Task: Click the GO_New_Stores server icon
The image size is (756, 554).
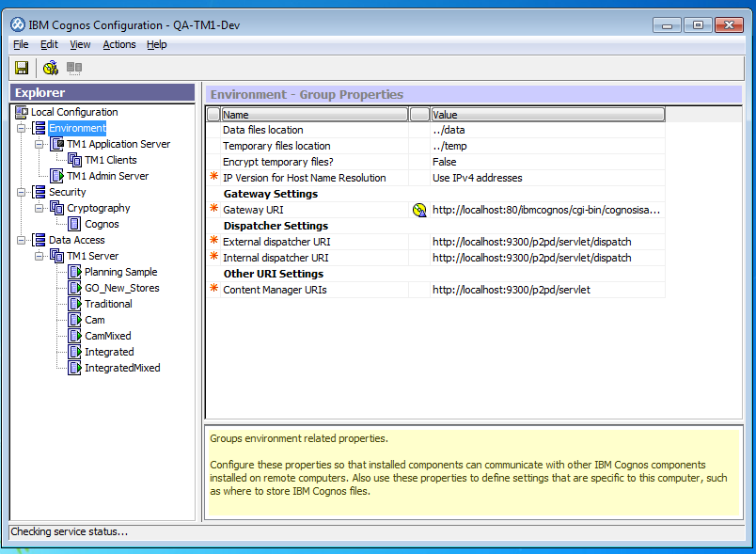Action: pyautogui.click(x=74, y=288)
